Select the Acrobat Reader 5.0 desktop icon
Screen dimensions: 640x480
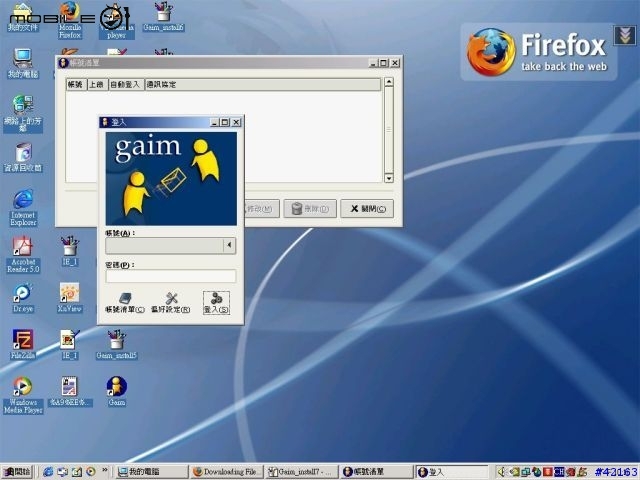(23, 255)
